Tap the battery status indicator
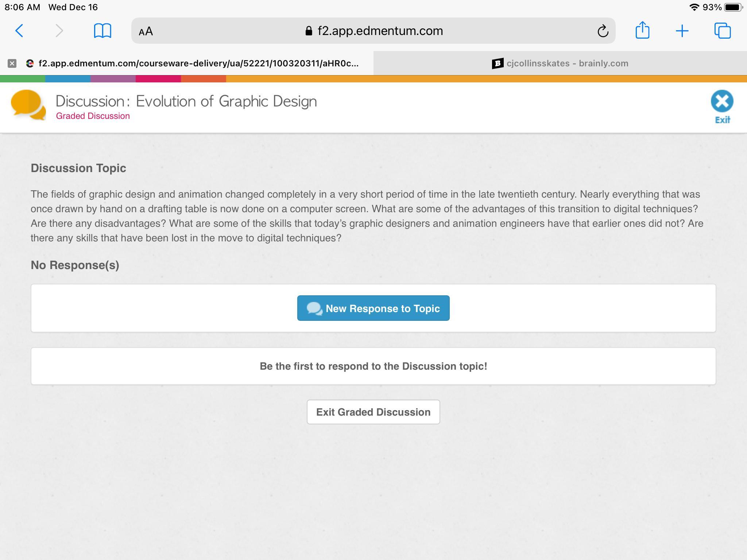Viewport: 747px width, 560px height. tap(733, 7)
